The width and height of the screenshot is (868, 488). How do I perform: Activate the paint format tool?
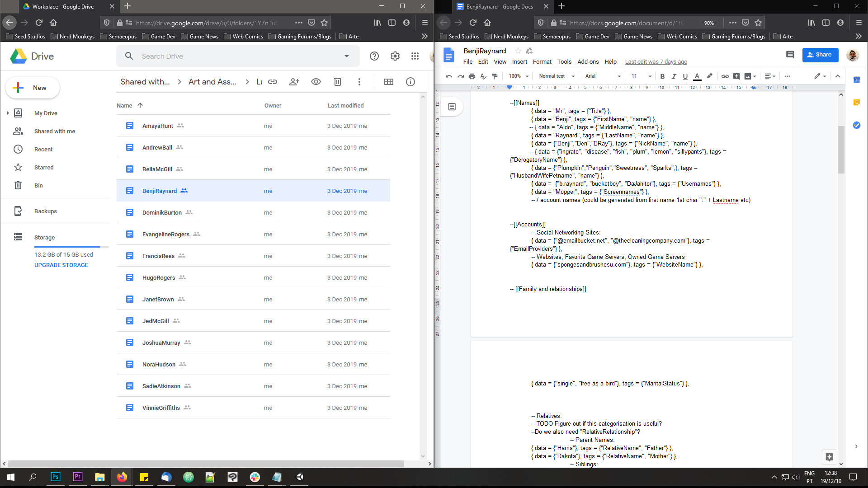pyautogui.click(x=495, y=76)
